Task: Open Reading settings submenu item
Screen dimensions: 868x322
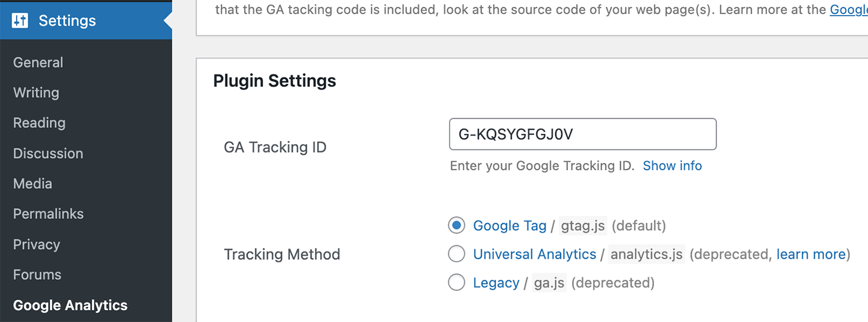Action: tap(39, 122)
